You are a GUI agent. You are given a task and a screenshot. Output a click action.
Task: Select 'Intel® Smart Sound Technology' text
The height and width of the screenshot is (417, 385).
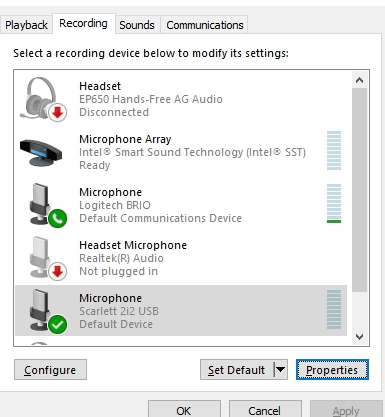point(161,152)
